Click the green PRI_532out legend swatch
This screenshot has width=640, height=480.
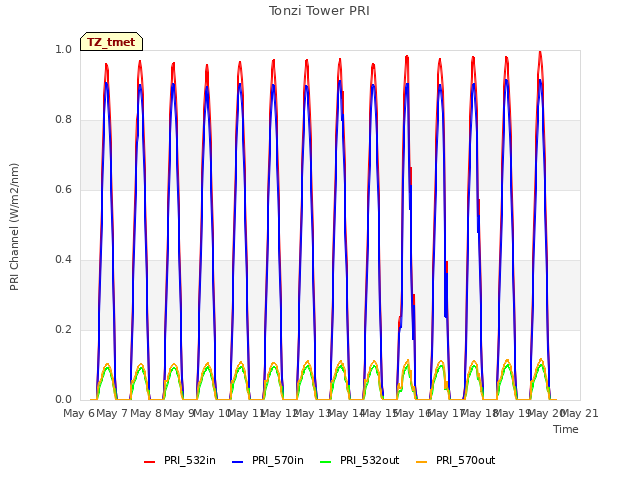[326, 462]
